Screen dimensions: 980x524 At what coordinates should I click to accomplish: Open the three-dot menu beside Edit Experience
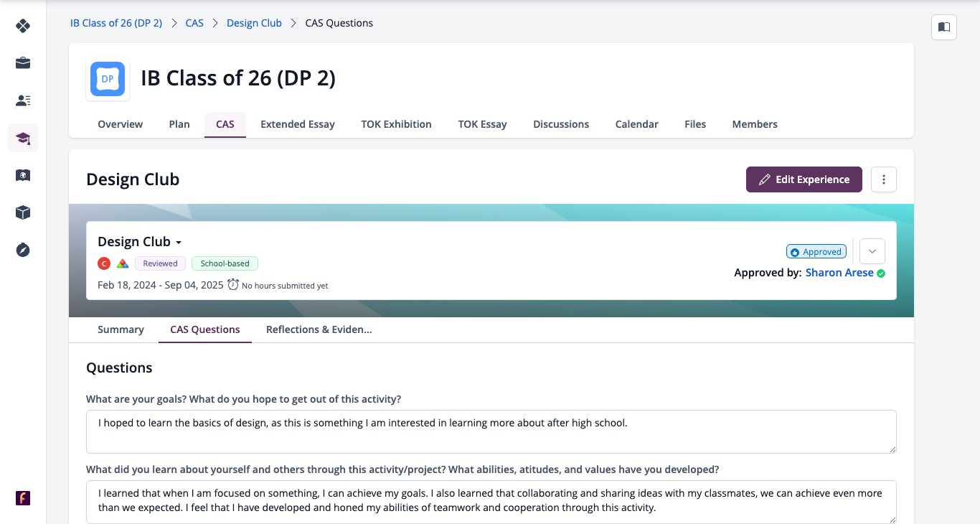tap(884, 179)
